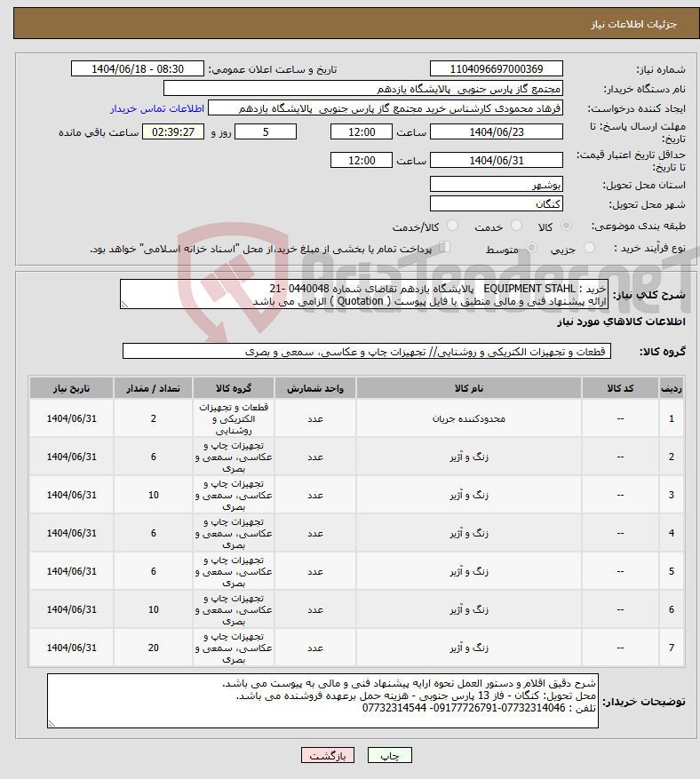Screen dimensions: 700x779
Task: Click quantity 2 in row 1
Action: [153, 418]
